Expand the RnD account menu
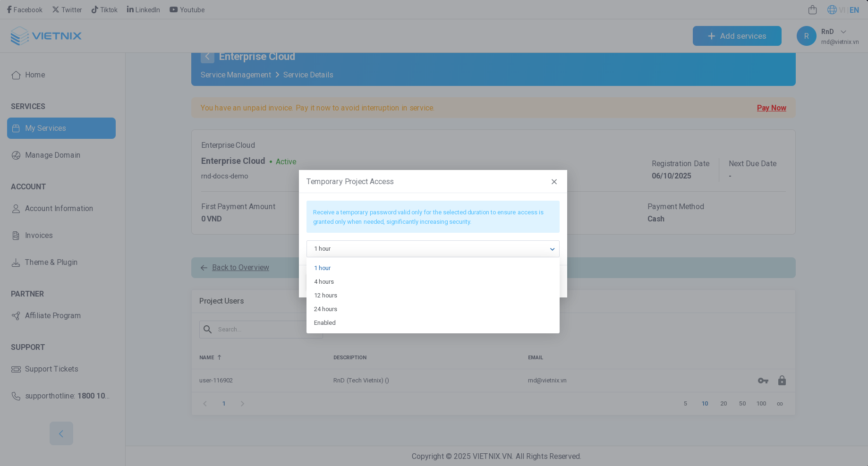868x466 pixels. [833, 35]
